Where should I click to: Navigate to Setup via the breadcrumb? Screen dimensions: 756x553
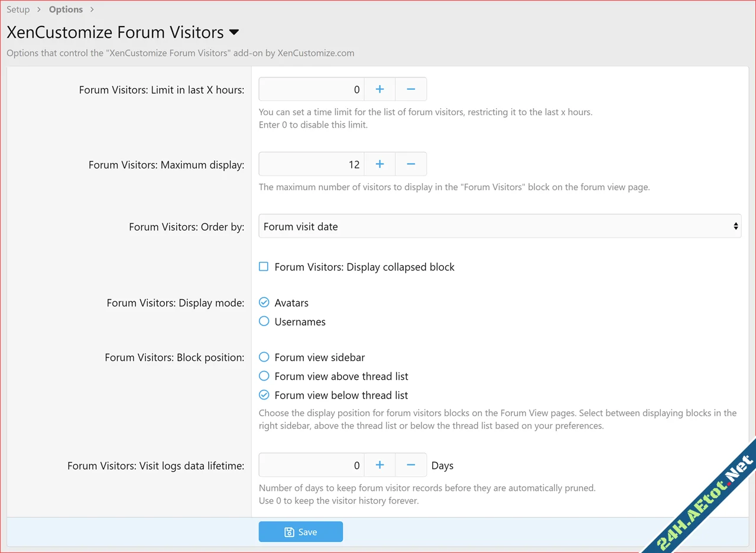[18, 9]
